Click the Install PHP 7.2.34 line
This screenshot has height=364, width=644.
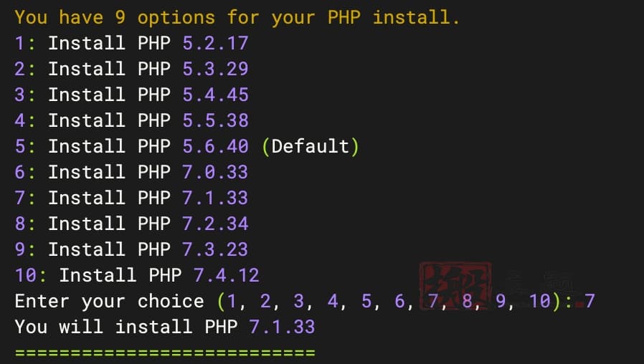131,224
